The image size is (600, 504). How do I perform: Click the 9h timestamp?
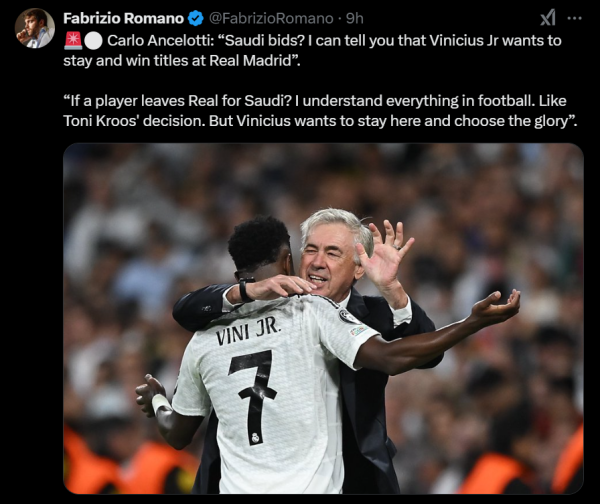pos(354,18)
